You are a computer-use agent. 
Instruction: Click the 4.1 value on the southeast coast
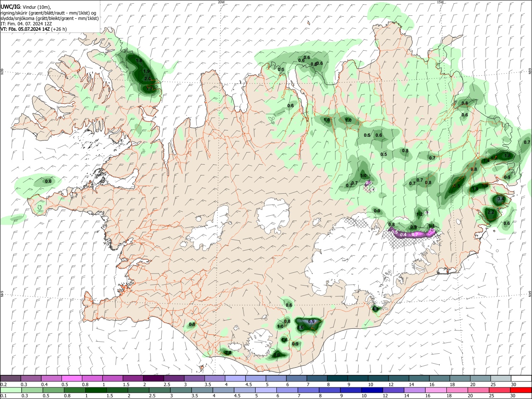[376, 309]
